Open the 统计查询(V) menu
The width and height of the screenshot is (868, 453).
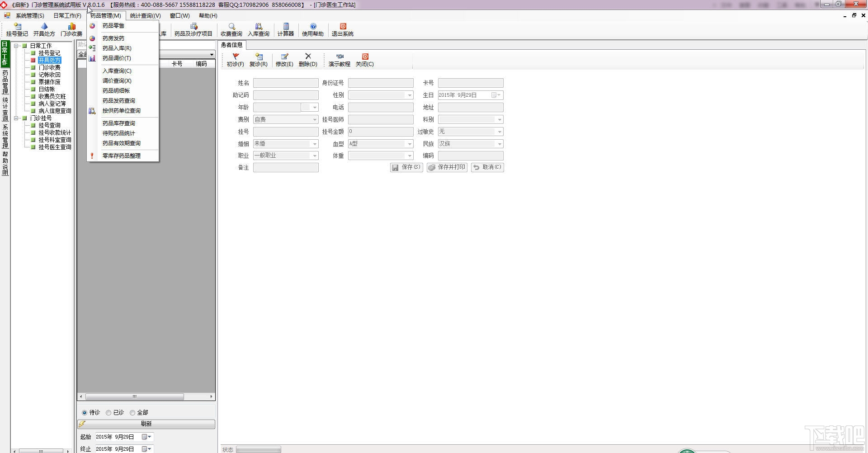pyautogui.click(x=146, y=16)
